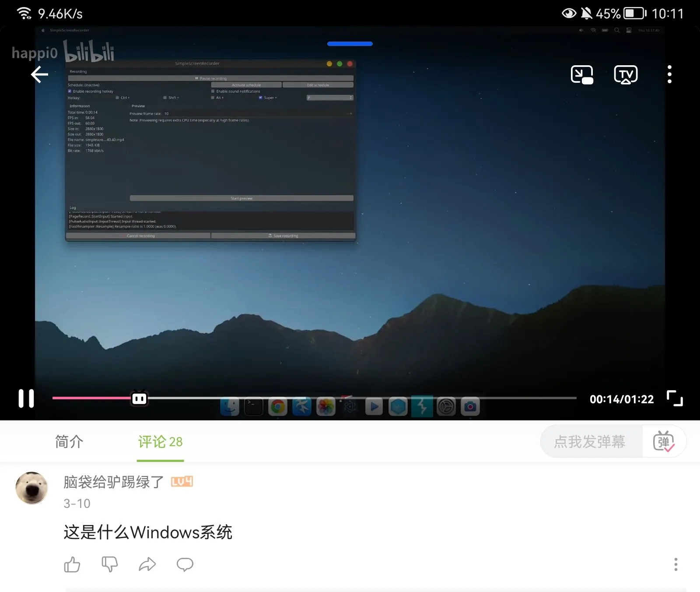Dislike the comment with thumbs down
700x592 pixels.
point(109,564)
